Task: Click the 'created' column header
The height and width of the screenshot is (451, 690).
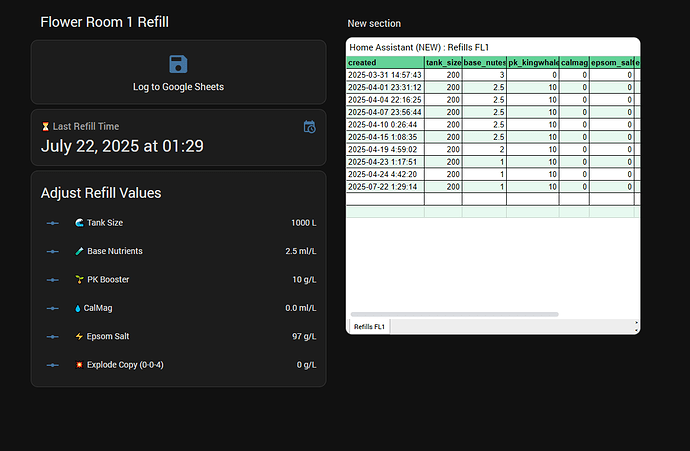Action: coord(384,62)
